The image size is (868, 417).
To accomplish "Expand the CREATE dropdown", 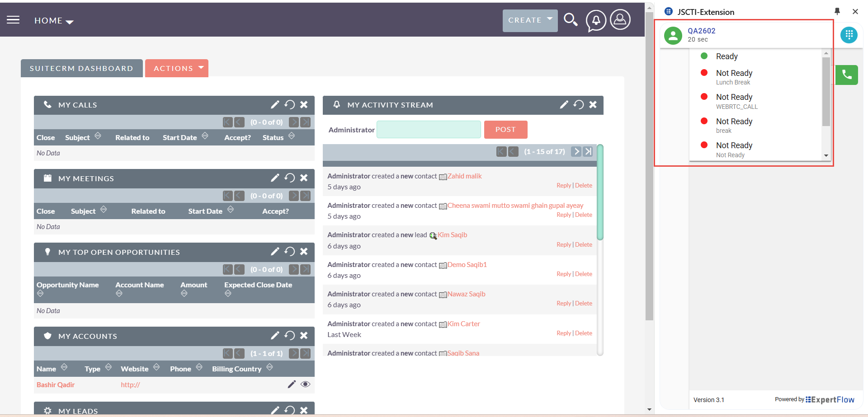I will 530,20.
